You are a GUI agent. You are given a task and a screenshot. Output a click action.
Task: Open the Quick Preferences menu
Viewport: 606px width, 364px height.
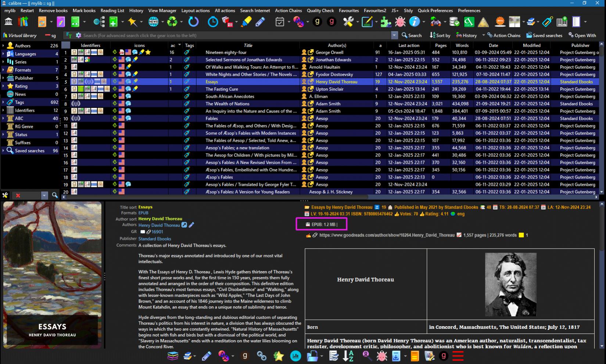435,11
